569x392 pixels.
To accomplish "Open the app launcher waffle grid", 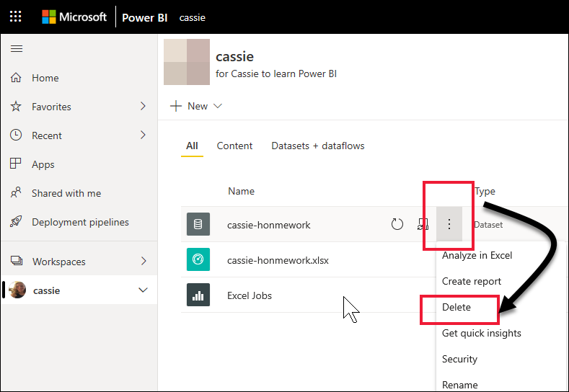I will point(15,17).
